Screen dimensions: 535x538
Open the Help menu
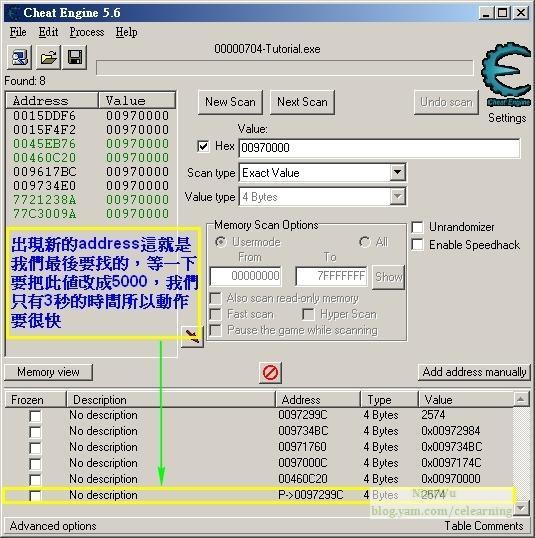point(126,32)
